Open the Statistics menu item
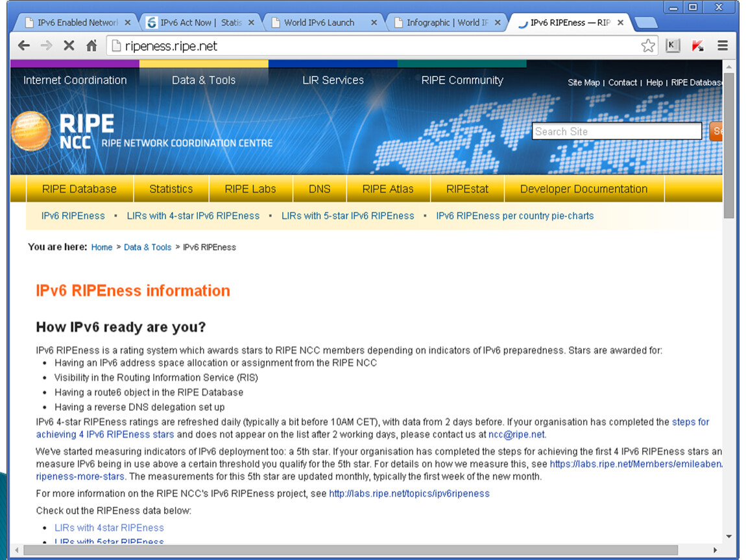The width and height of the screenshot is (746, 560). pos(171,189)
